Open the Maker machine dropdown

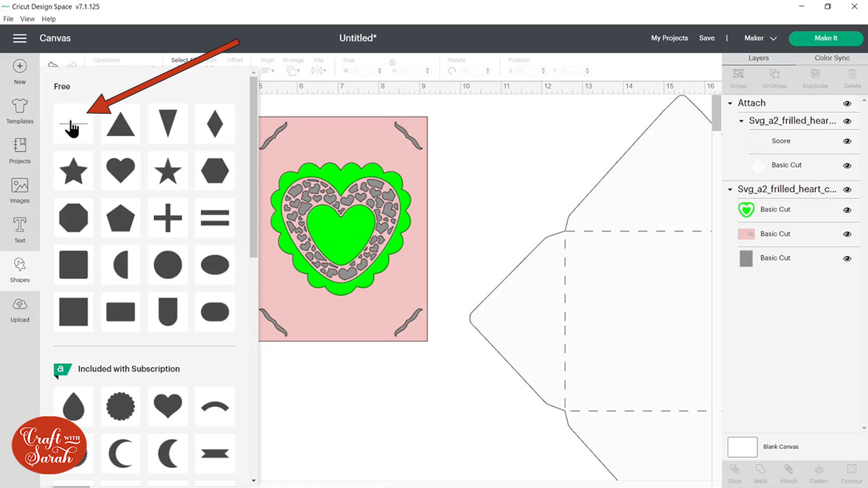tap(760, 38)
